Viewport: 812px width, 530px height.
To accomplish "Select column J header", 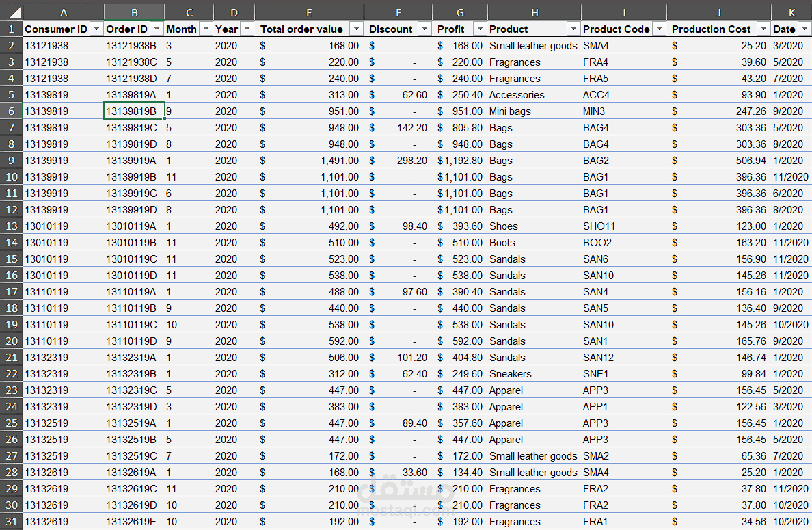I will 718,12.
